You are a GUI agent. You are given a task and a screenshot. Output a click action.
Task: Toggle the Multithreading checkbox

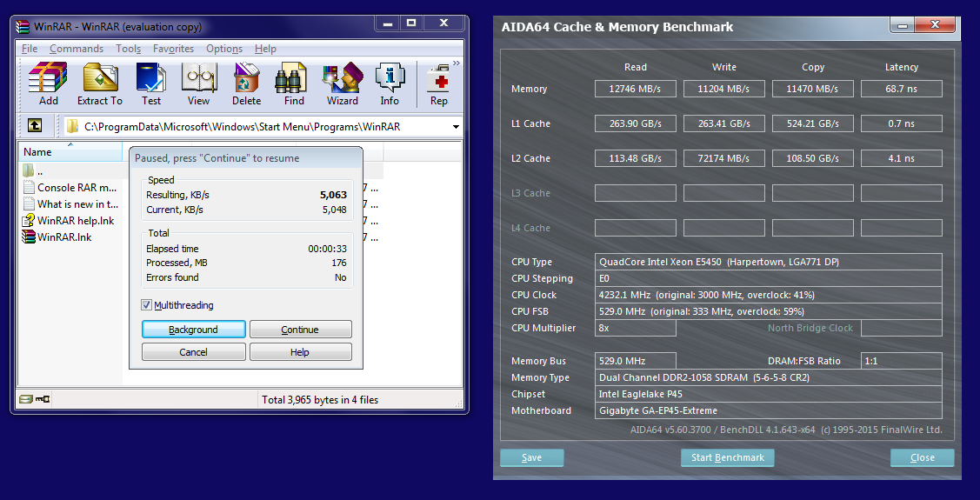[146, 305]
